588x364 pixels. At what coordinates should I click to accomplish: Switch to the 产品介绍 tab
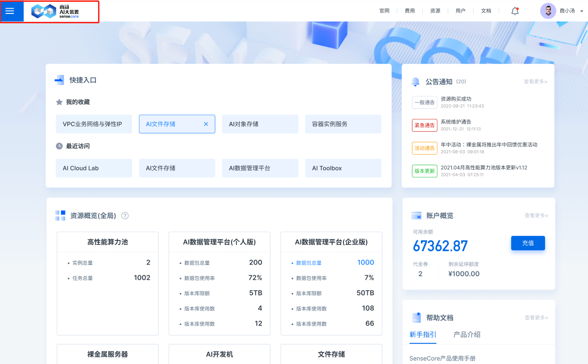[x=467, y=334]
